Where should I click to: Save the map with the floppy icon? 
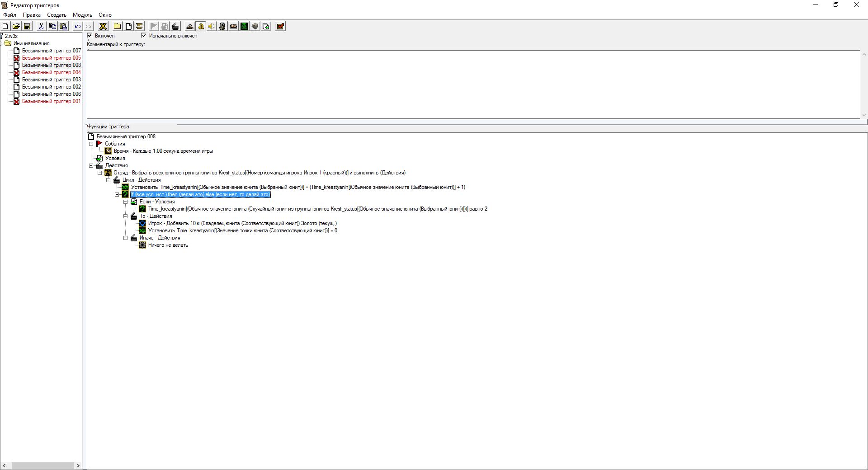tap(27, 26)
